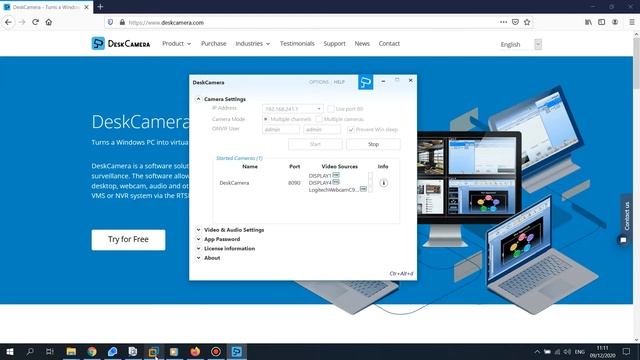
Task: Open the Firefox Library icon
Action: [588, 22]
